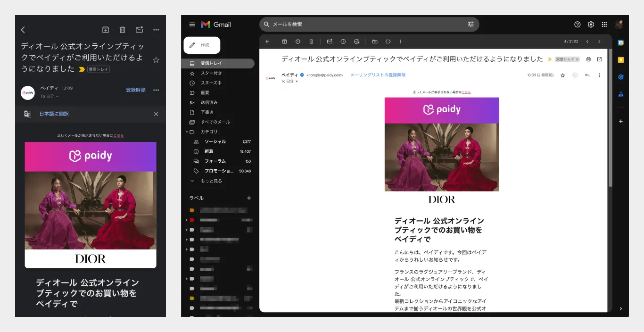Toggle the importance marker beside the subject
Viewport: 644px width, 332px height.
click(x=549, y=59)
